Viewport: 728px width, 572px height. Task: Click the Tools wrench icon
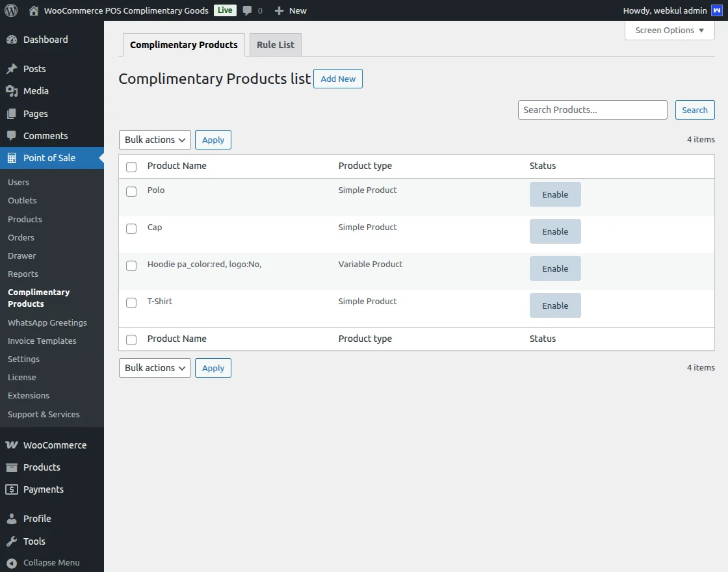[12, 541]
